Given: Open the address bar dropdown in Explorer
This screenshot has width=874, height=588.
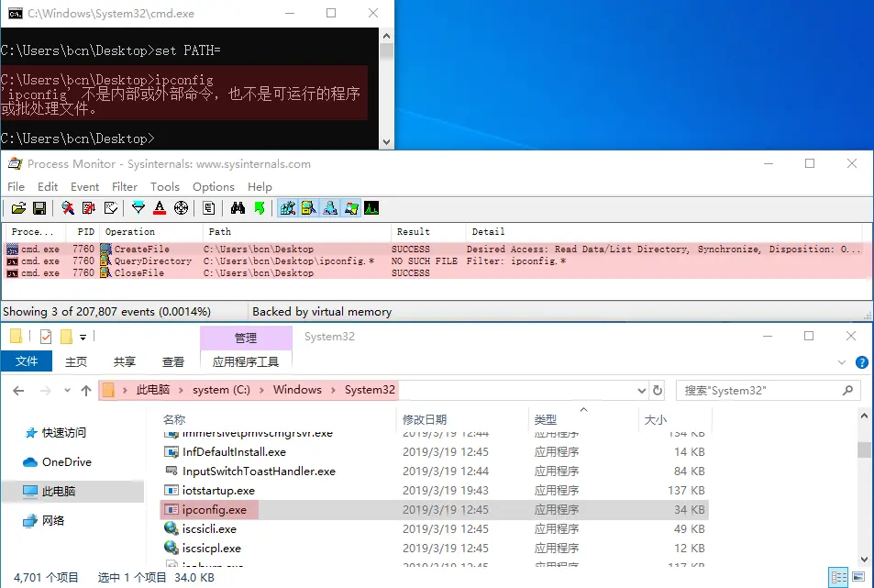Looking at the screenshot, I should click(642, 390).
